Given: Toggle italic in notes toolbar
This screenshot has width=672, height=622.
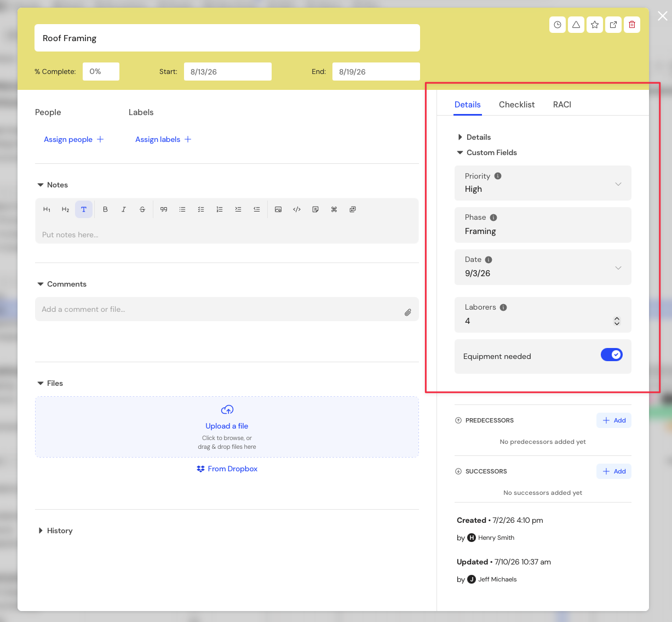Looking at the screenshot, I should 124,209.
